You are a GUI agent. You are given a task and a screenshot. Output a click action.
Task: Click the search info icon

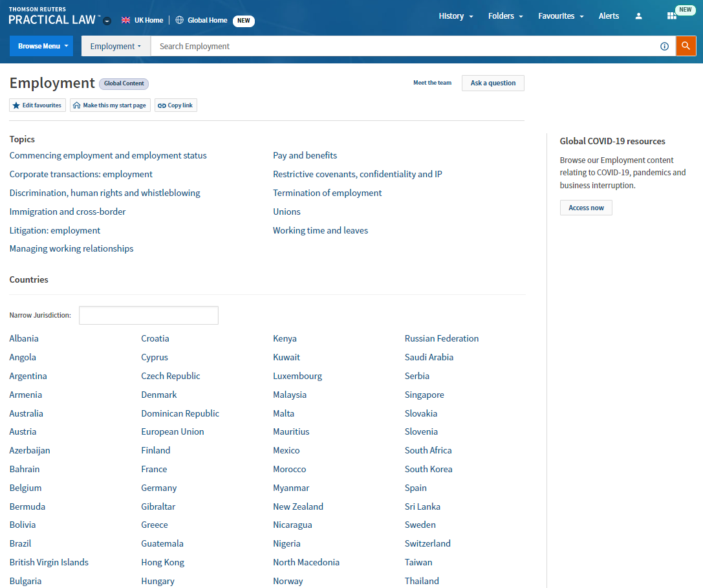(664, 47)
